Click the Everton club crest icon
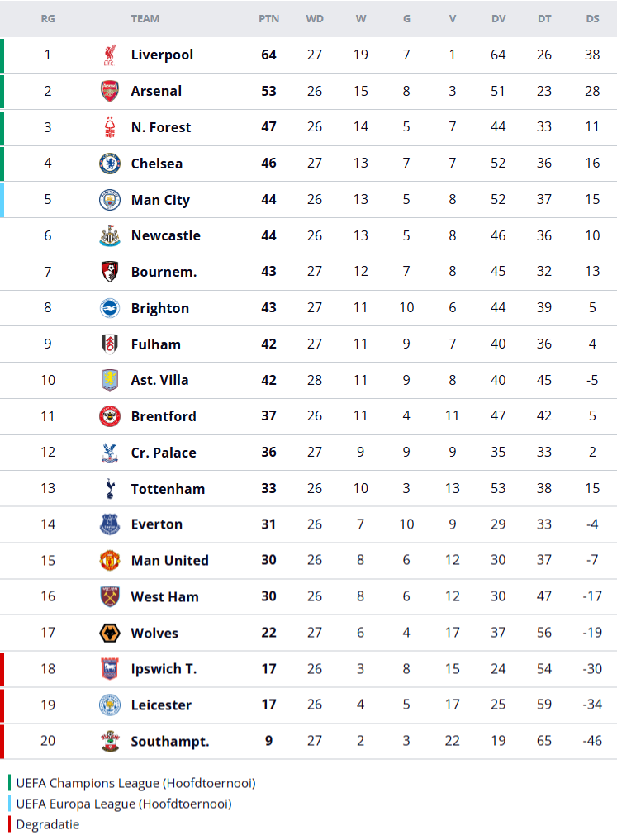The height and width of the screenshot is (840, 617). click(x=109, y=524)
